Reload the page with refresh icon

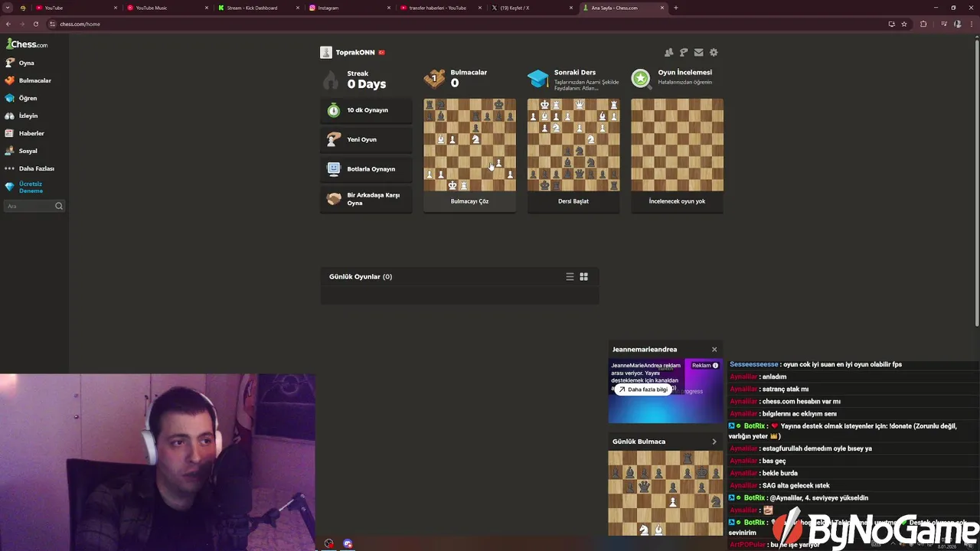(35, 24)
